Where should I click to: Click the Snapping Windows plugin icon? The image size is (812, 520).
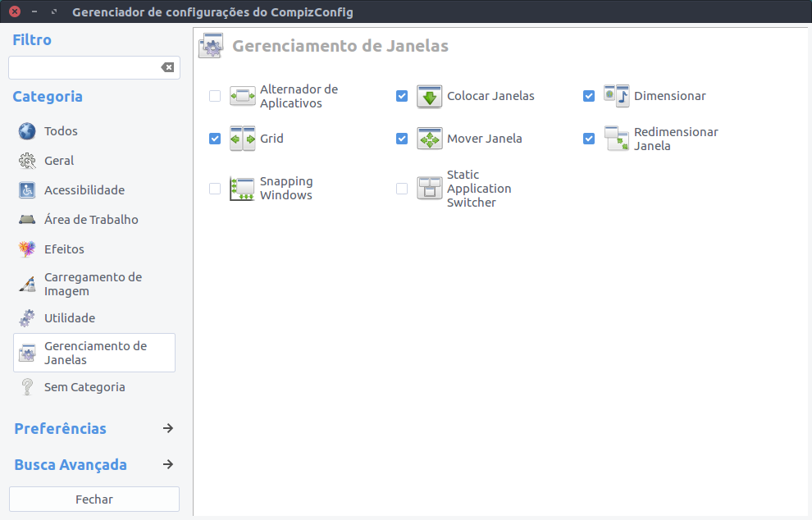242,189
